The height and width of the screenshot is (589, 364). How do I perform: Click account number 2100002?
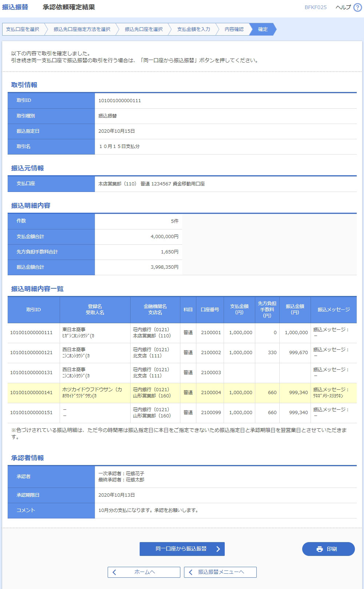tap(211, 353)
